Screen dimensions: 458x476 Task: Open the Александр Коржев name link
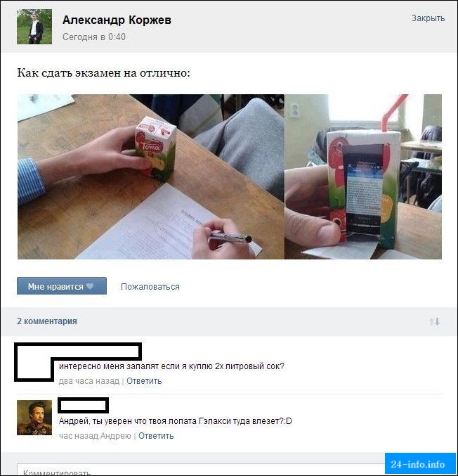click(117, 20)
